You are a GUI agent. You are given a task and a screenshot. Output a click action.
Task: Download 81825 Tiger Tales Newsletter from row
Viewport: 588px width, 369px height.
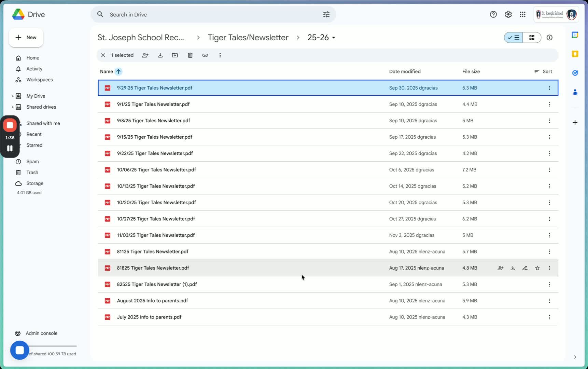(513, 268)
